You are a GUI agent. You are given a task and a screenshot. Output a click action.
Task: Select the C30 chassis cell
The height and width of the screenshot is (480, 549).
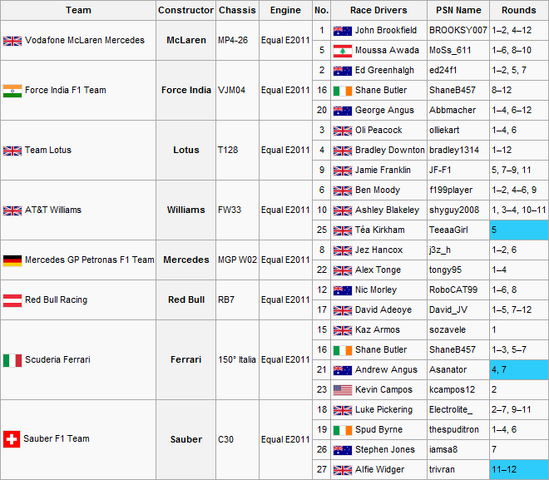(237, 439)
